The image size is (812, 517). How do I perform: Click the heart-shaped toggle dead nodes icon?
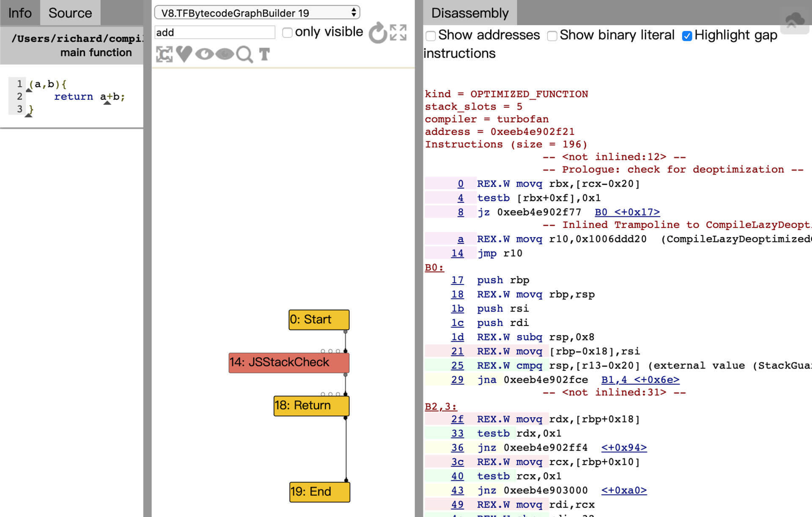pyautogui.click(x=184, y=54)
